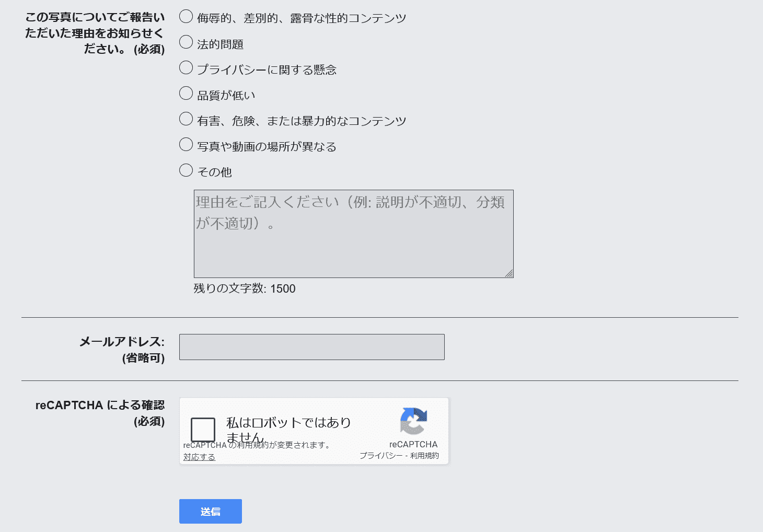Open the 対応する link in reCAPTCHA
763x532 pixels.
(199, 457)
